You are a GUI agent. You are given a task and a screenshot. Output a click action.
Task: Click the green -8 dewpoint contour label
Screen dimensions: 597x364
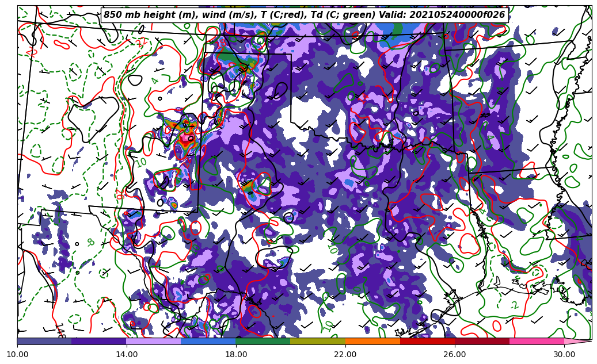[x=90, y=242]
